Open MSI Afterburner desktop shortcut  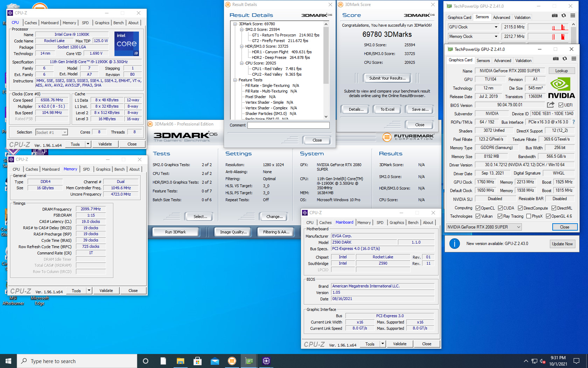tap(13, 293)
